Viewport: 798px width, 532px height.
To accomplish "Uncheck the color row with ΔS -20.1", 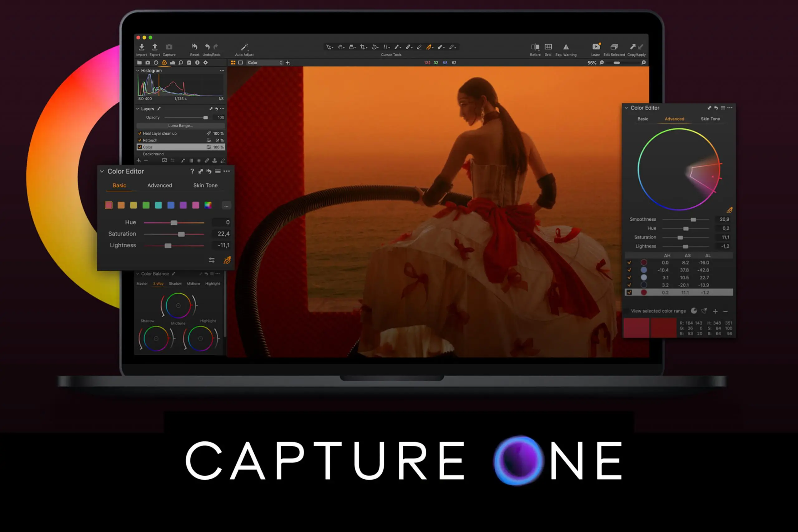I will (x=629, y=285).
